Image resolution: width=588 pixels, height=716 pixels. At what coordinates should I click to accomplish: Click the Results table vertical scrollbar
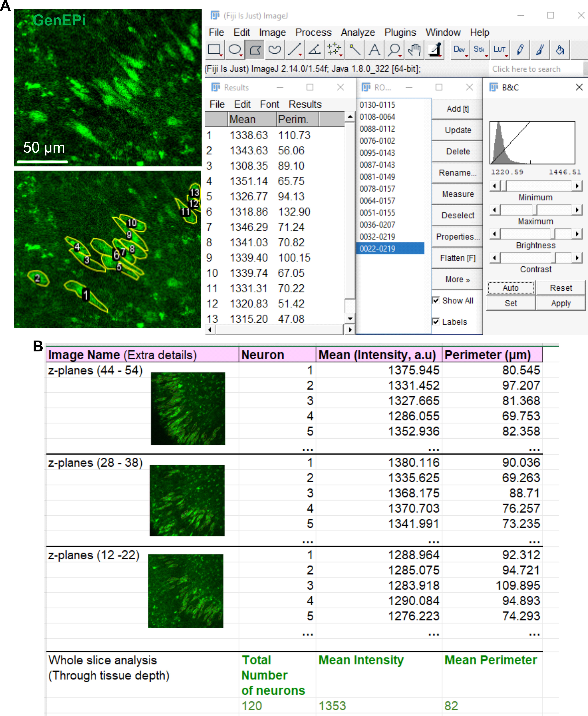click(350, 218)
